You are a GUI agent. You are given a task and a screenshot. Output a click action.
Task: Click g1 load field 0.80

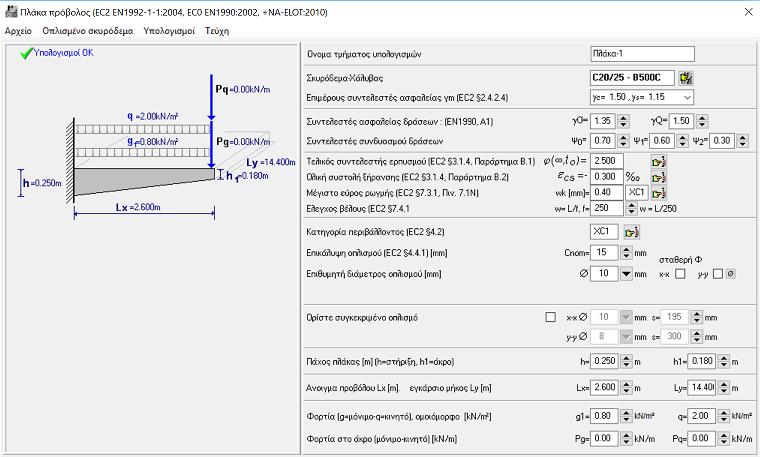point(604,416)
